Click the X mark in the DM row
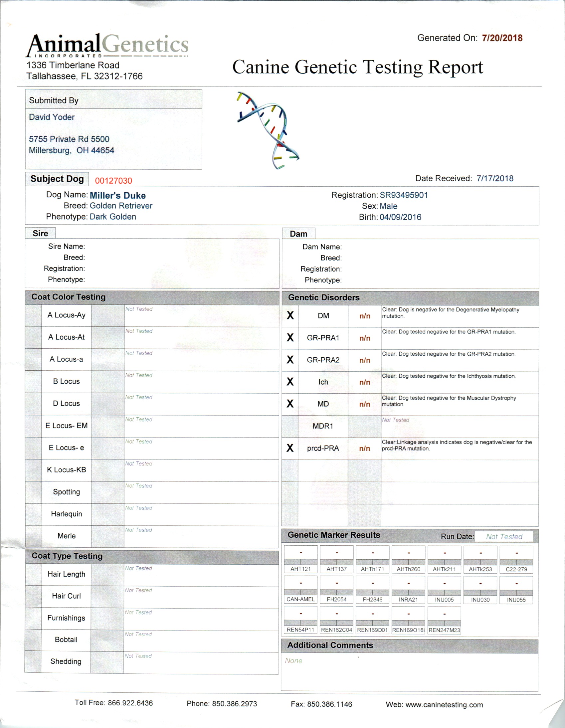This screenshot has height=728, width=565. point(290,315)
